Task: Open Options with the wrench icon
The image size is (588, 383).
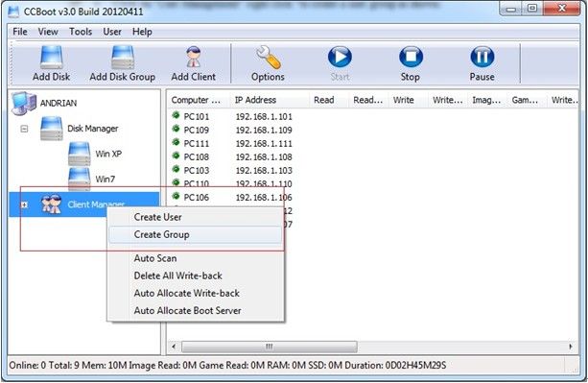Action: coord(269,57)
